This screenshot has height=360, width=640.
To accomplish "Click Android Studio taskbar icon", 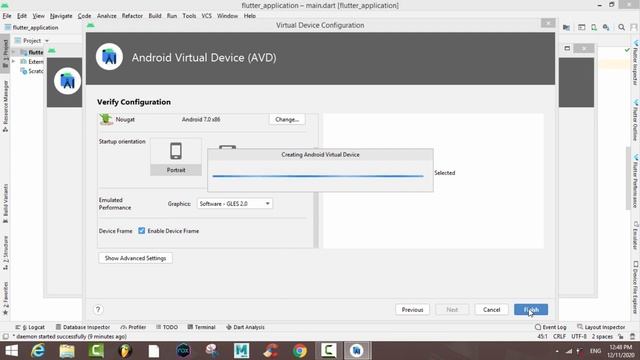I will pyautogui.click(x=357, y=351).
